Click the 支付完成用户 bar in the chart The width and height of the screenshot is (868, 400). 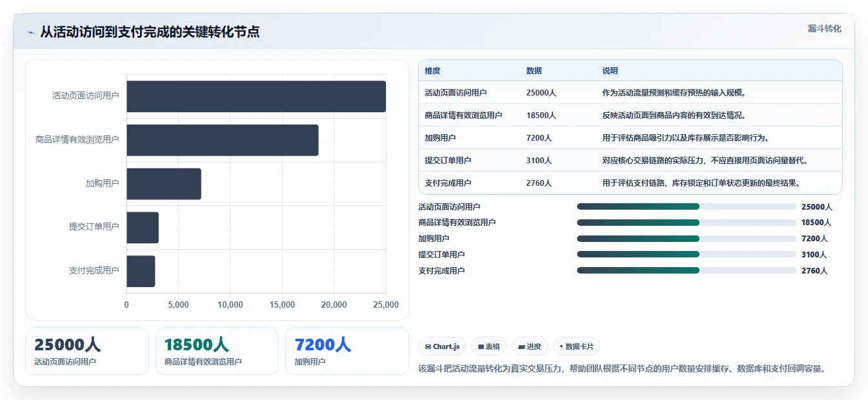click(141, 271)
